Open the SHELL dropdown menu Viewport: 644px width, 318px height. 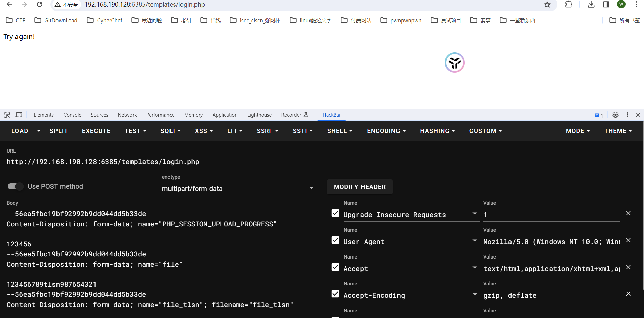(340, 131)
